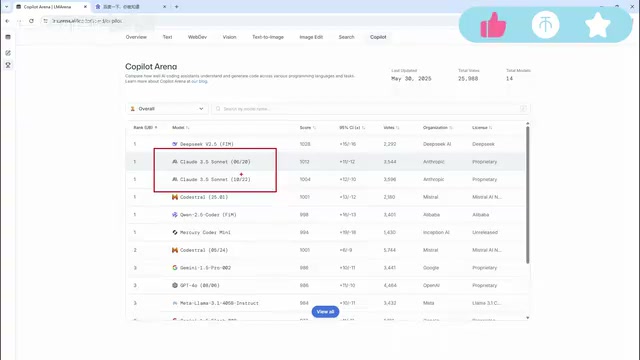This screenshot has height=360, width=640.
Task: Open new browser tab with plus
Action: click(x=176, y=7)
